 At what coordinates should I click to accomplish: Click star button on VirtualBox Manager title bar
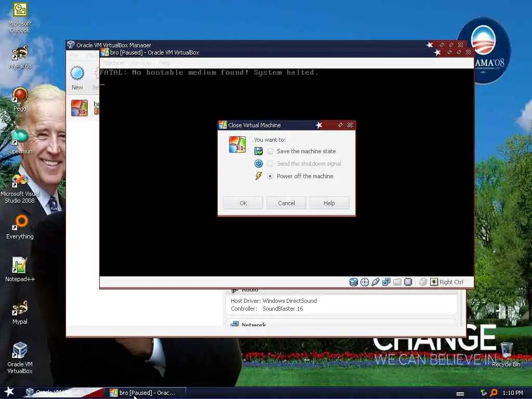tap(430, 45)
